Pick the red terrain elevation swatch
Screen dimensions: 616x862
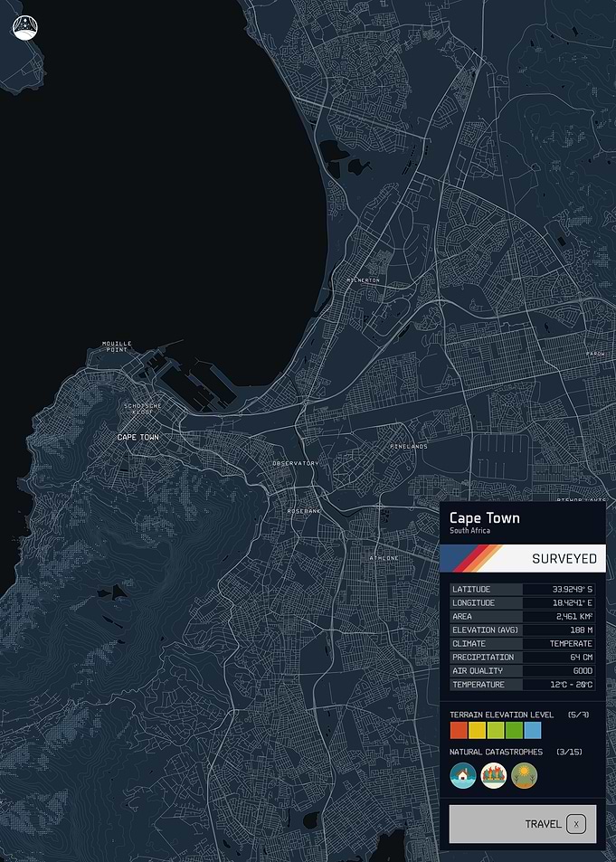pyautogui.click(x=459, y=730)
